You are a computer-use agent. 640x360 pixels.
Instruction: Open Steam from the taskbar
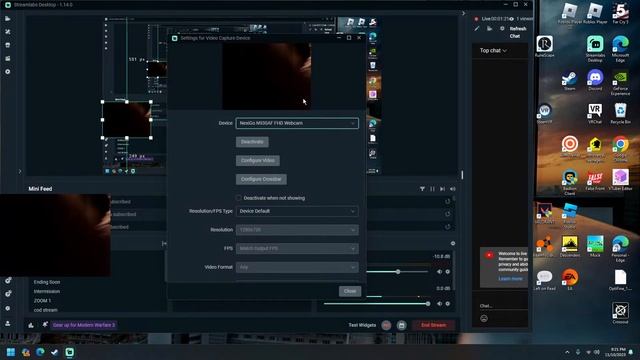(55, 352)
